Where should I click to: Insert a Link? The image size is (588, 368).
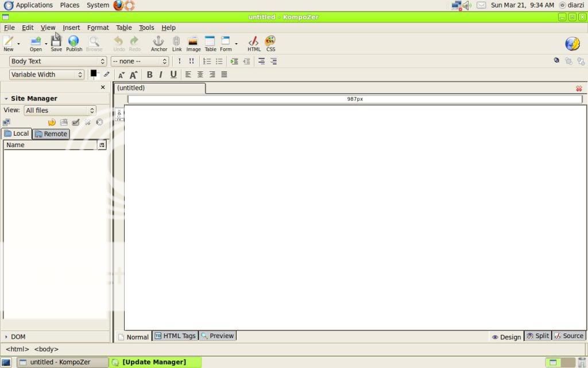point(177,43)
